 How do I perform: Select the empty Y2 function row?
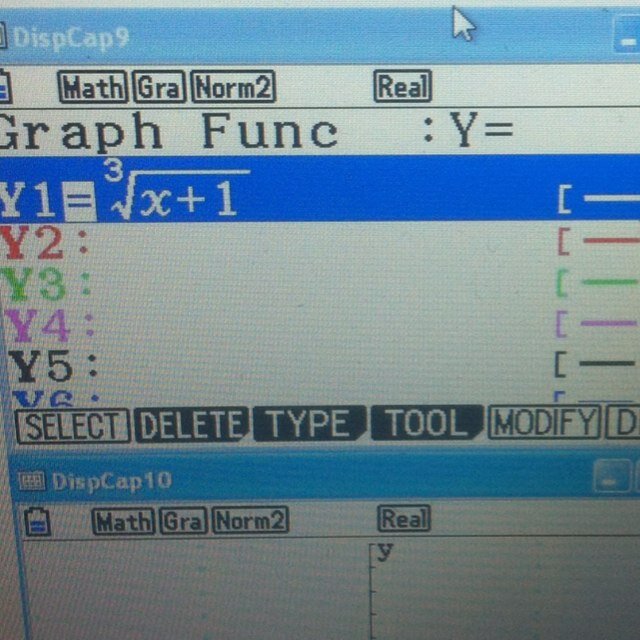[x=320, y=242]
